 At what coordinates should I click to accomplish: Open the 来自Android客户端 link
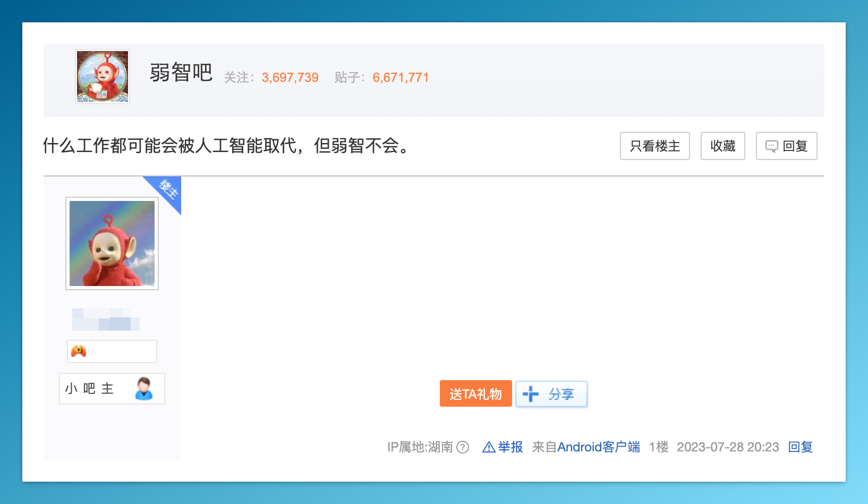click(586, 447)
